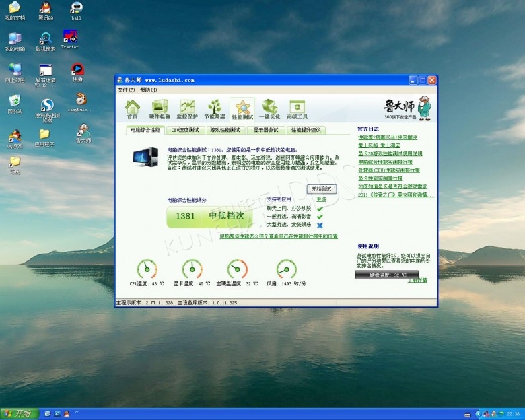This screenshot has width=525, height=420.
Task: Open link 处理器(CPU)性能实测排行榜
Action: (389, 170)
